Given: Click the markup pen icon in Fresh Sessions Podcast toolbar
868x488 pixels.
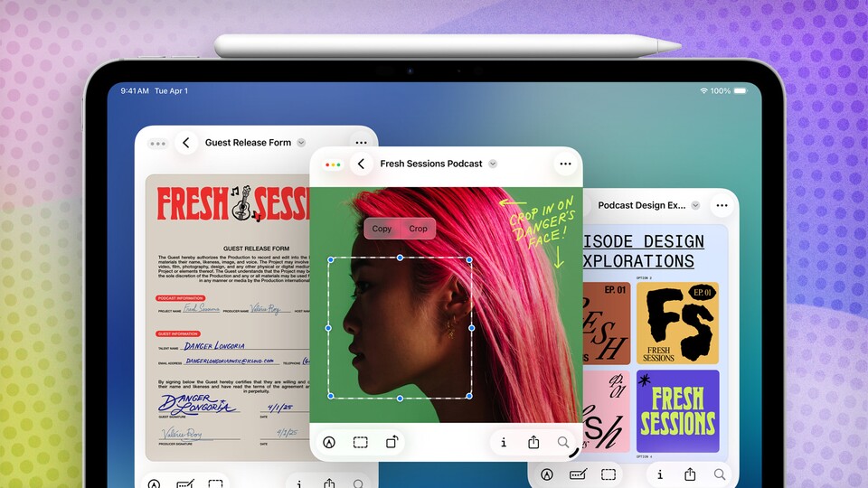Looking at the screenshot, I should 330,443.
